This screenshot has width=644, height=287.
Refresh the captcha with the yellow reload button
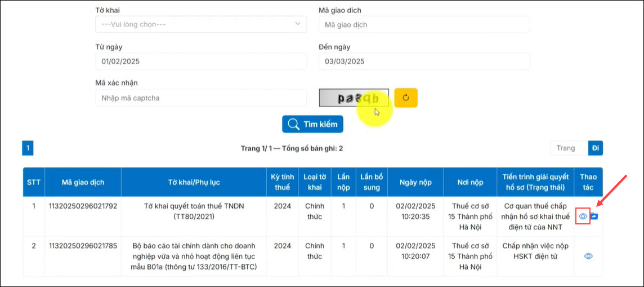[x=406, y=98]
